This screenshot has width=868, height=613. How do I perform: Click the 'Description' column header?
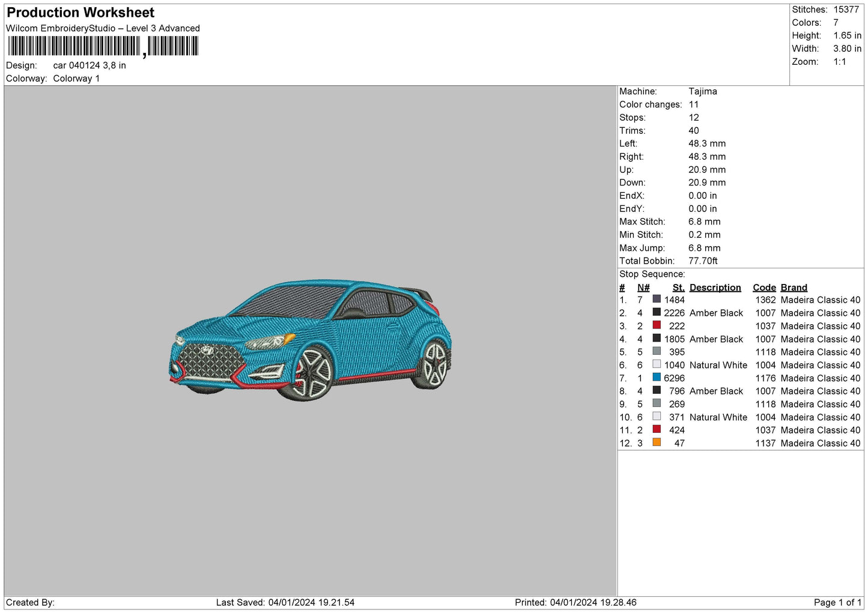pyautogui.click(x=715, y=288)
